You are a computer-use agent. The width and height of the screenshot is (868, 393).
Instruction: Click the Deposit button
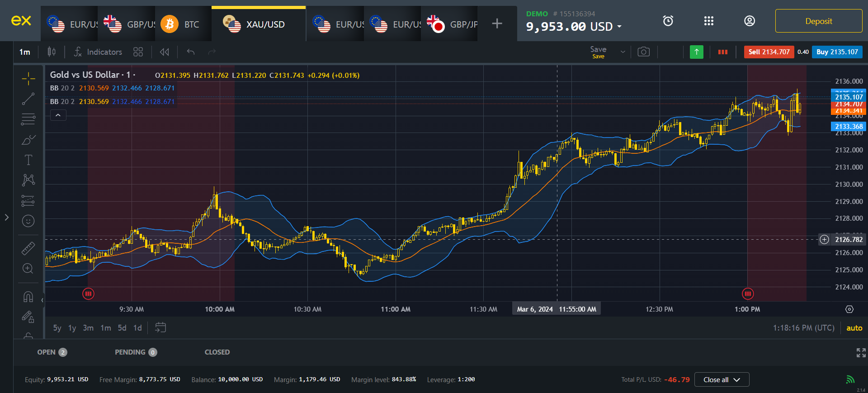coord(819,21)
